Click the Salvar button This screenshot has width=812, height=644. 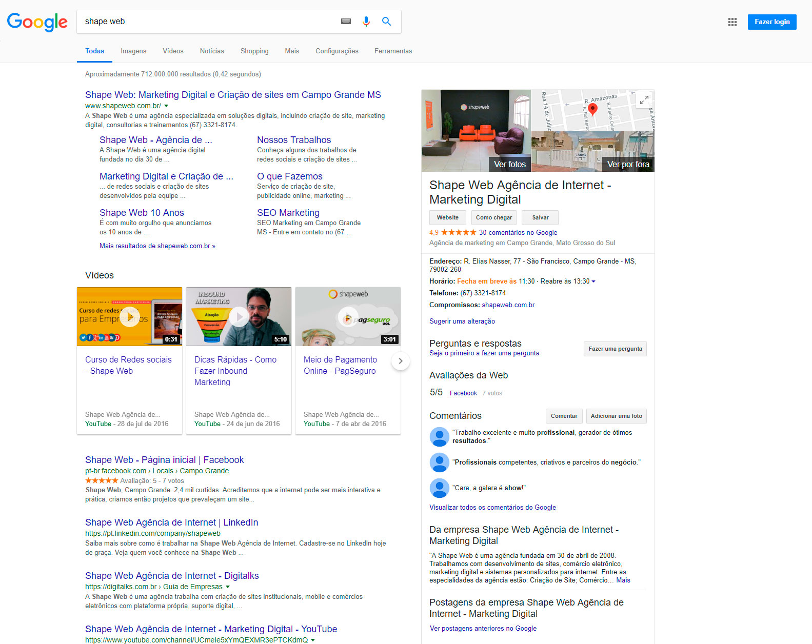click(x=540, y=217)
